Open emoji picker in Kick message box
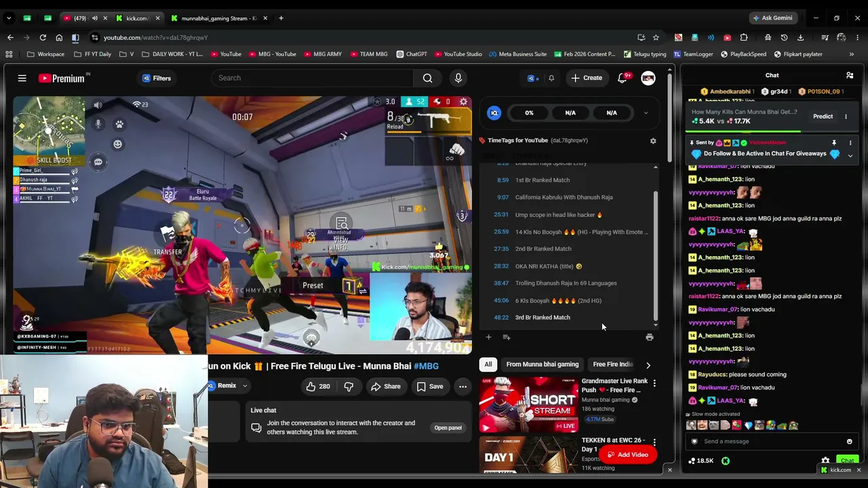Viewport: 868px width, 488px height. 849,441
